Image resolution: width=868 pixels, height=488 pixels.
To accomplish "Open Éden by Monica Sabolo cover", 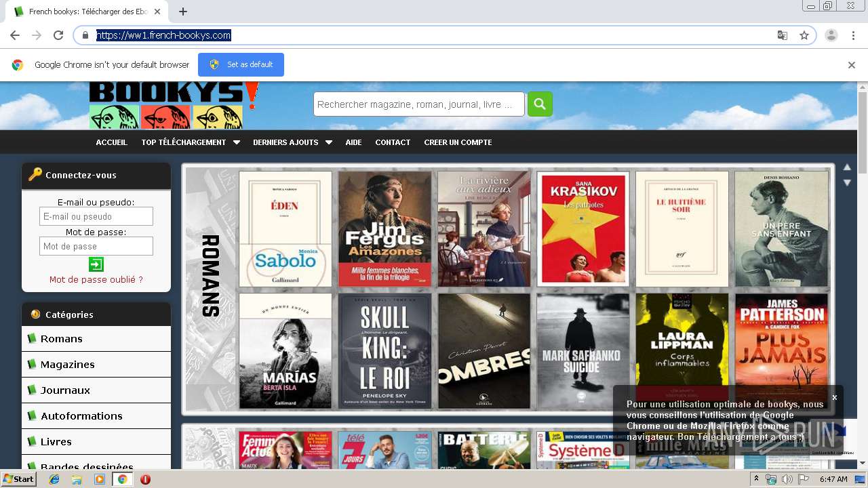I will click(x=285, y=229).
